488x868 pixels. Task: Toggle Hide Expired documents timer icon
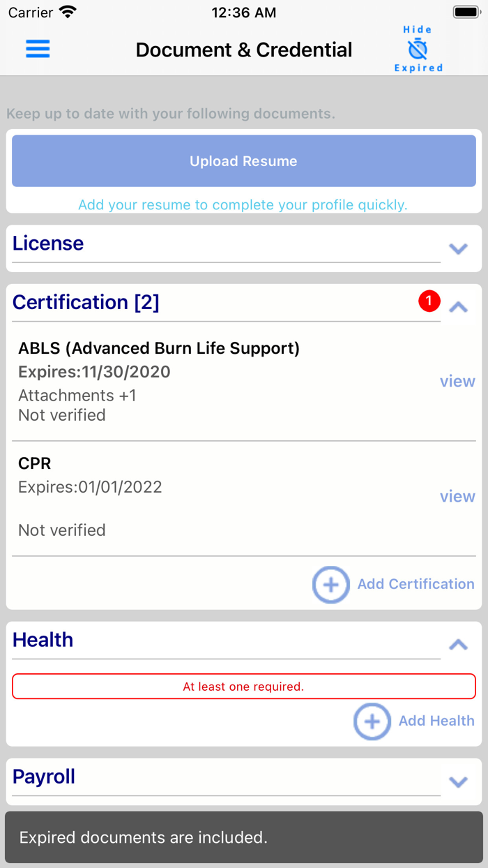tap(418, 49)
